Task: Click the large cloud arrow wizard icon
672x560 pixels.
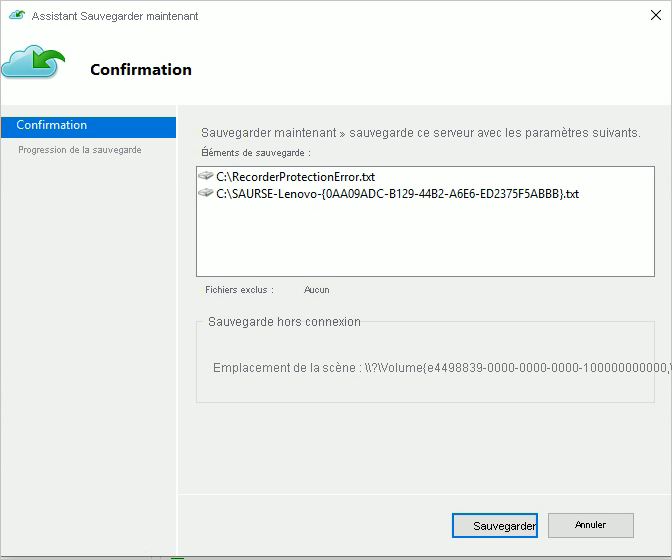Action: coord(33,62)
